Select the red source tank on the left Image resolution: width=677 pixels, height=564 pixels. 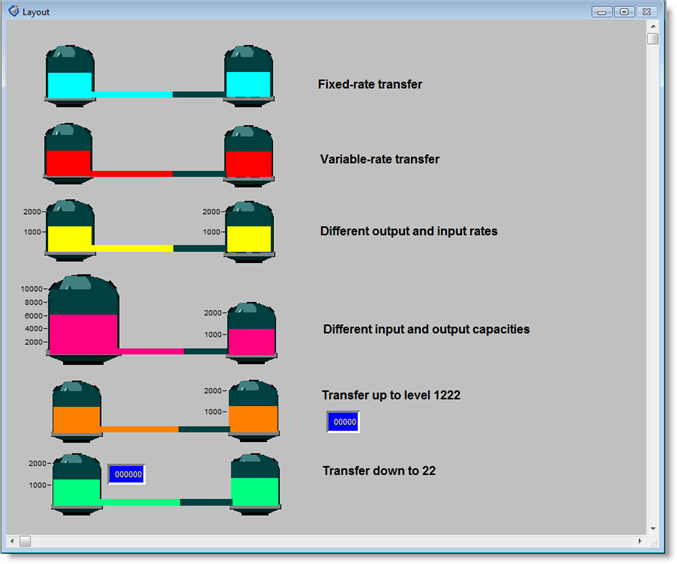[x=69, y=153]
